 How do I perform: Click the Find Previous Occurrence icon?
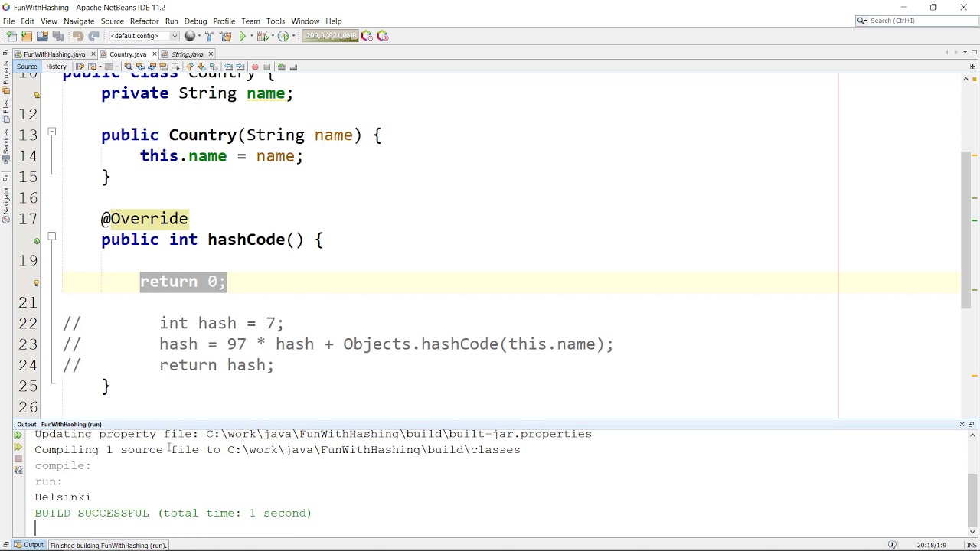click(140, 67)
